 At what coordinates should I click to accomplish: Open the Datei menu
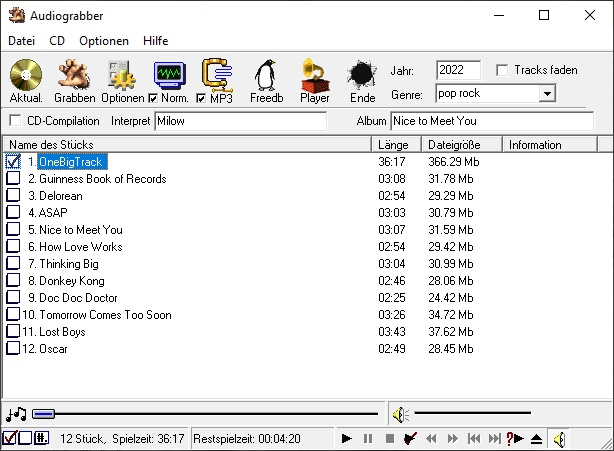coord(21,41)
